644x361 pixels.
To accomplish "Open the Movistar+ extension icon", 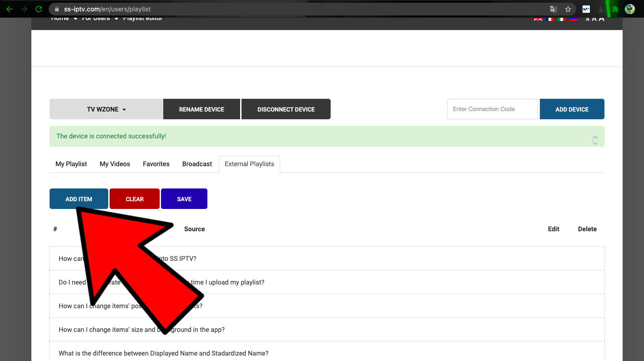I will (586, 9).
